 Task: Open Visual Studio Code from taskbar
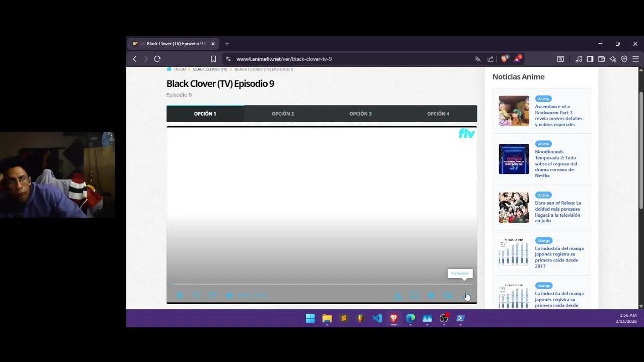377,318
